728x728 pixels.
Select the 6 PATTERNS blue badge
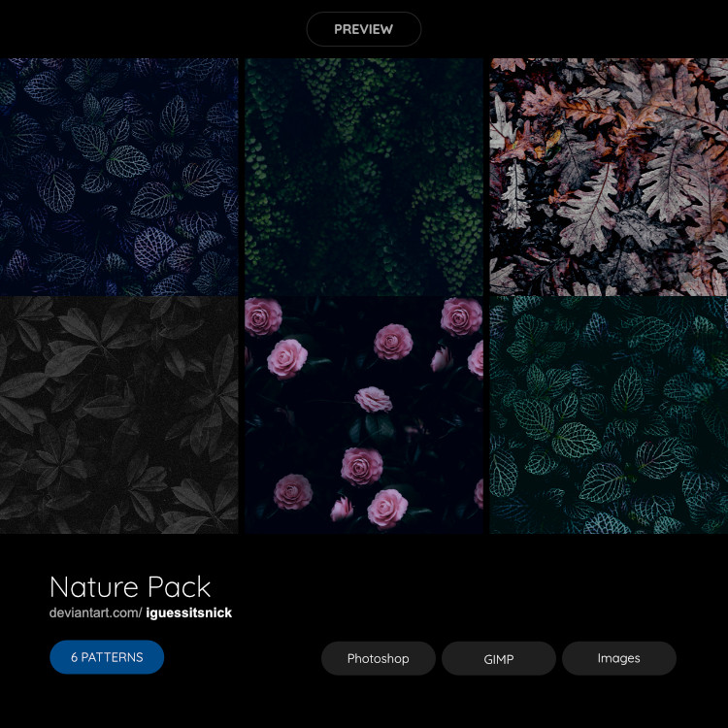coord(107,657)
